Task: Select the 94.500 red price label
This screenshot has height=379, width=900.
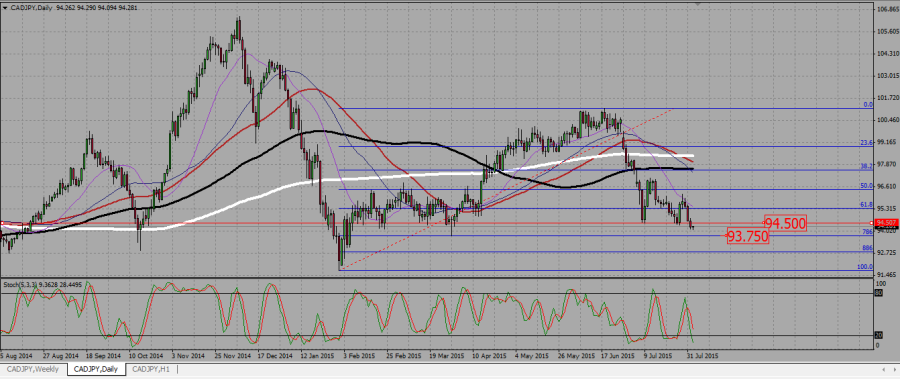Action: click(785, 223)
